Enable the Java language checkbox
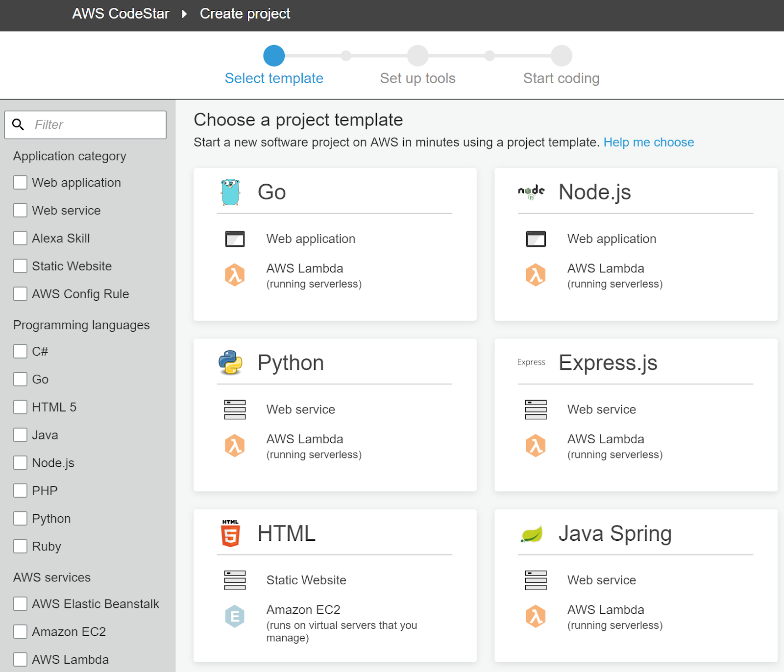 (x=20, y=435)
